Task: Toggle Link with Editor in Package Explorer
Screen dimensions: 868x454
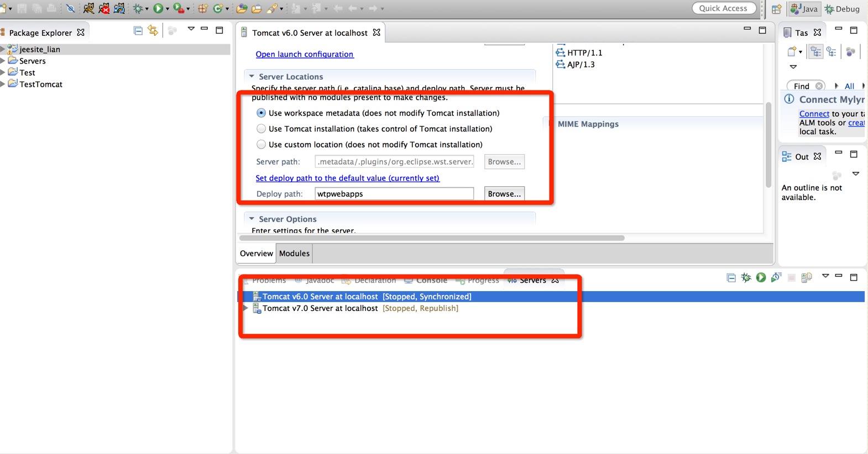Action: (x=153, y=30)
